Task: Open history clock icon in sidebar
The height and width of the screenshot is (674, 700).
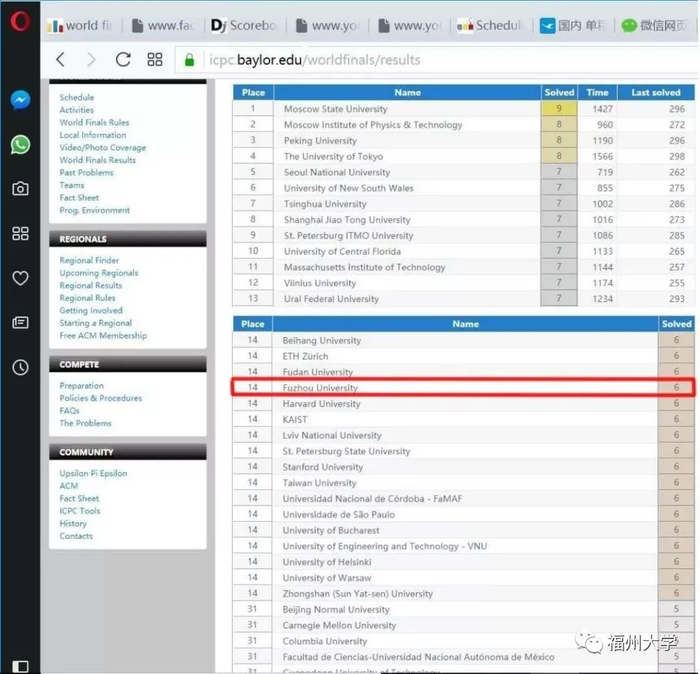Action: (x=21, y=367)
